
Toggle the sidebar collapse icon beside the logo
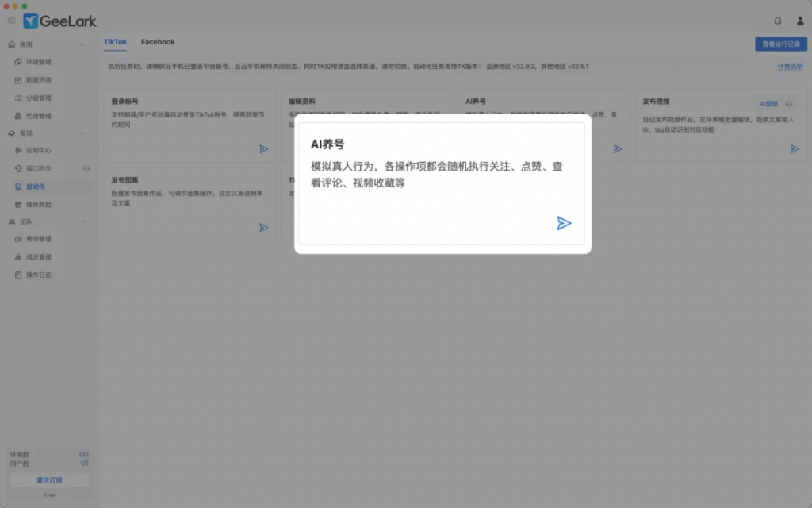[x=11, y=21]
